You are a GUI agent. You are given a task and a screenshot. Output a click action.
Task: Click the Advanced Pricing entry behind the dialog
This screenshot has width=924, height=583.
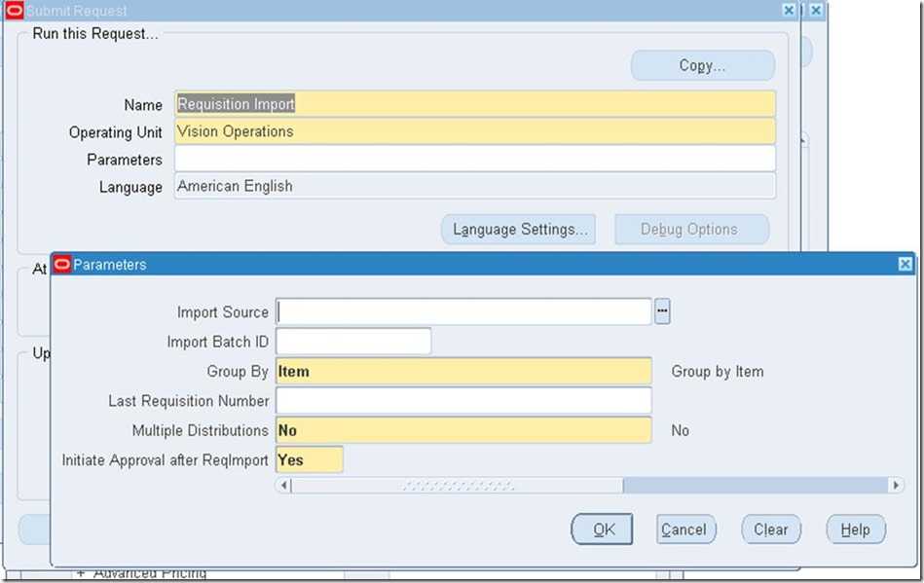tap(150, 572)
